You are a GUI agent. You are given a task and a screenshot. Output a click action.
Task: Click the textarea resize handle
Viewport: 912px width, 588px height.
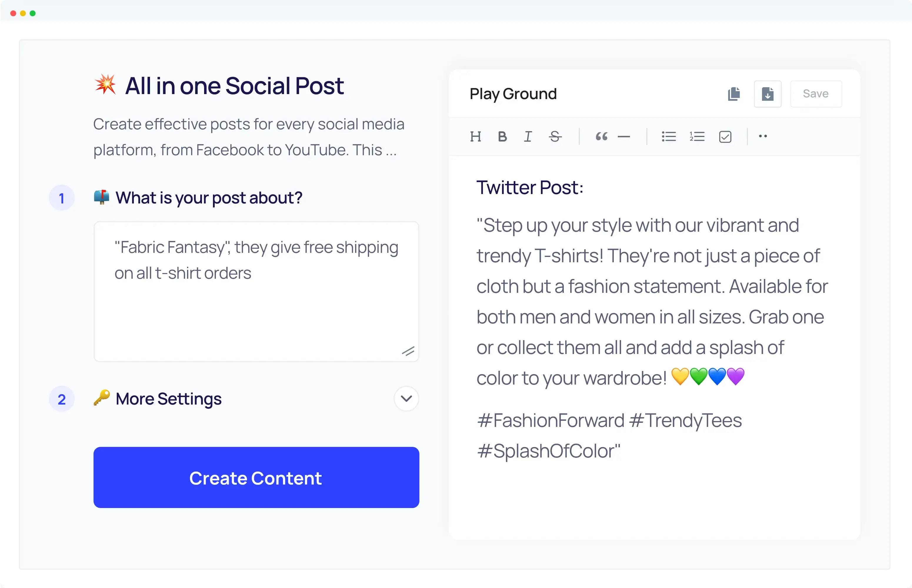tap(409, 351)
